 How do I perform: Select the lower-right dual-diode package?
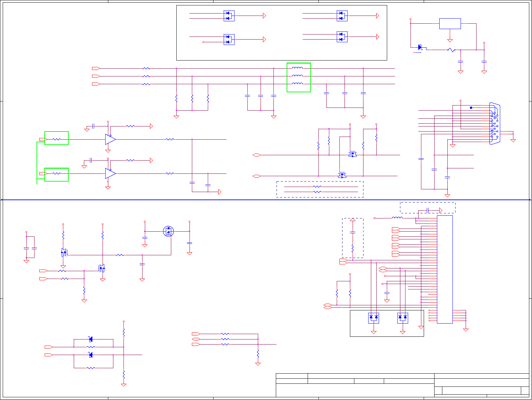(x=342, y=37)
